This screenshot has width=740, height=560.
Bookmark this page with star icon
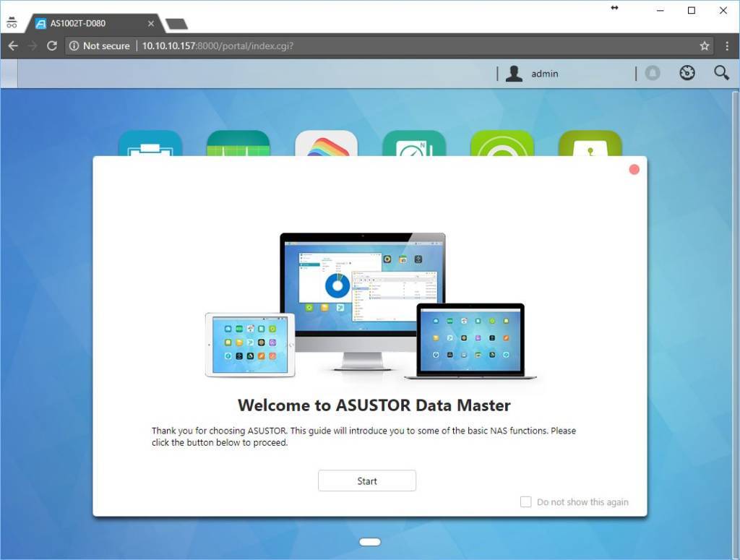point(704,46)
